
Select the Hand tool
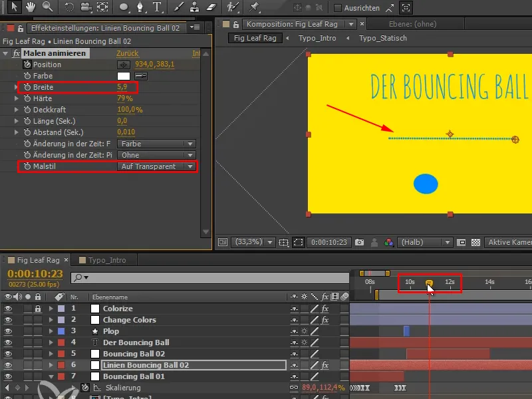(31, 8)
